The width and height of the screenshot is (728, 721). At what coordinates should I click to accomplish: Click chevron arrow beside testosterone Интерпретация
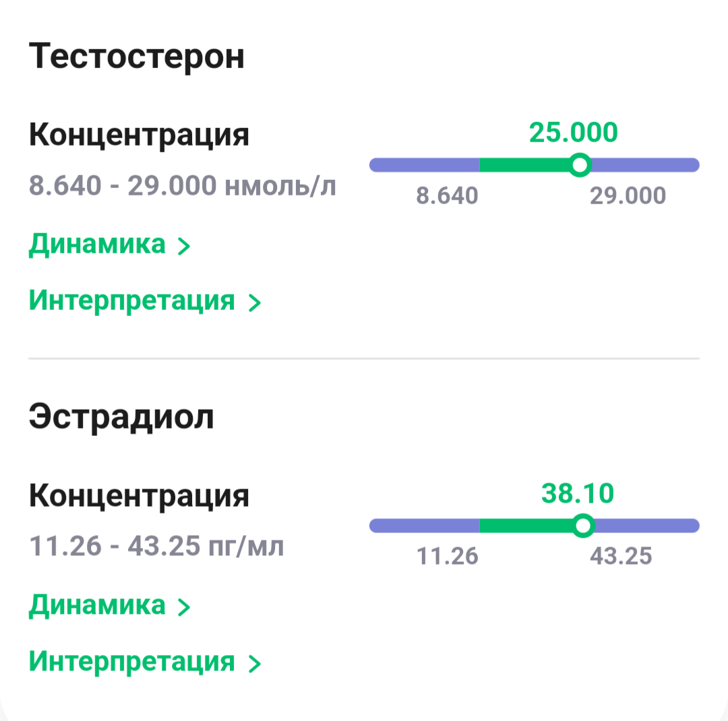[x=254, y=303]
